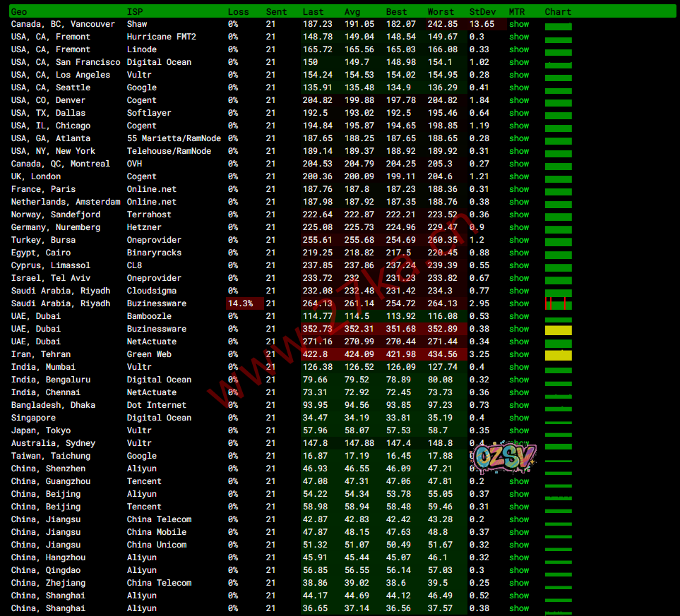Open red-marked chart for Buzinessware Riyadh
680x616 pixels.
click(558, 304)
